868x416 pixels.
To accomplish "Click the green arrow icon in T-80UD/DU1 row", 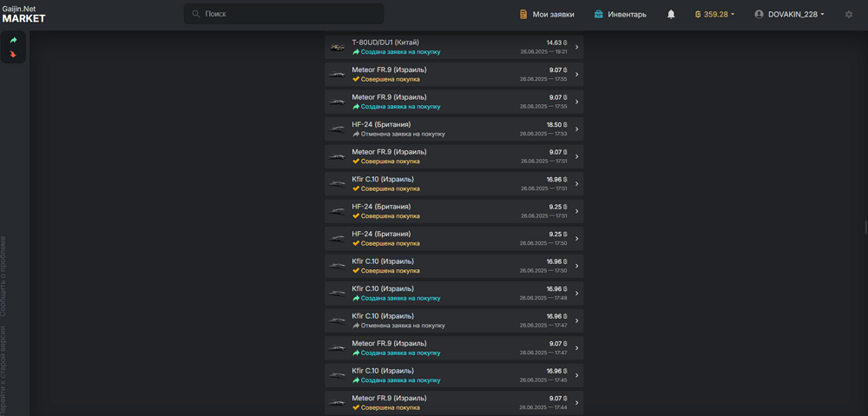I will point(356,52).
